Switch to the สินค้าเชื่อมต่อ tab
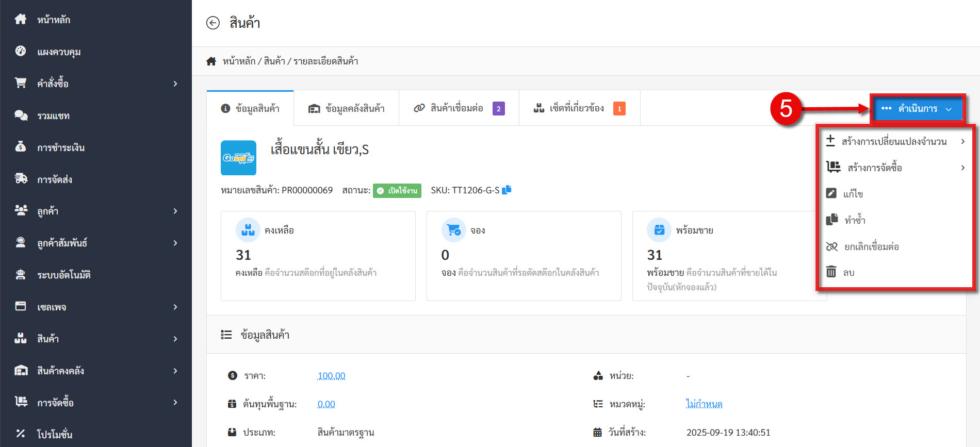The image size is (980, 447). click(x=456, y=108)
